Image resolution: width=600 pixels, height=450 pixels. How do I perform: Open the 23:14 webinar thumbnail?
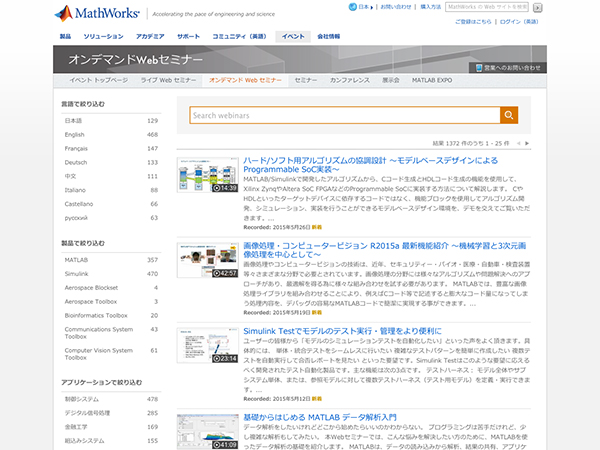(x=208, y=346)
